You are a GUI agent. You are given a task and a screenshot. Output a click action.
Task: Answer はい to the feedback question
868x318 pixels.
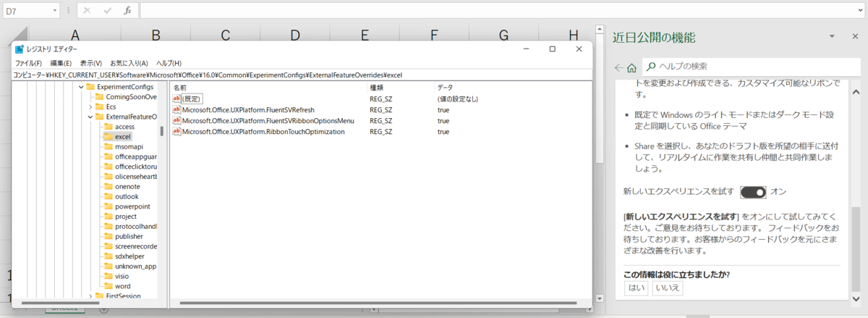[x=637, y=288]
